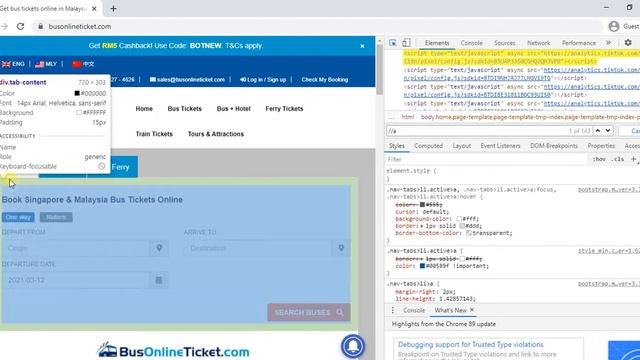Open the DevTools Performance tab
Image resolution: width=640 pixels, height=360 pixels.
tap(578, 43)
